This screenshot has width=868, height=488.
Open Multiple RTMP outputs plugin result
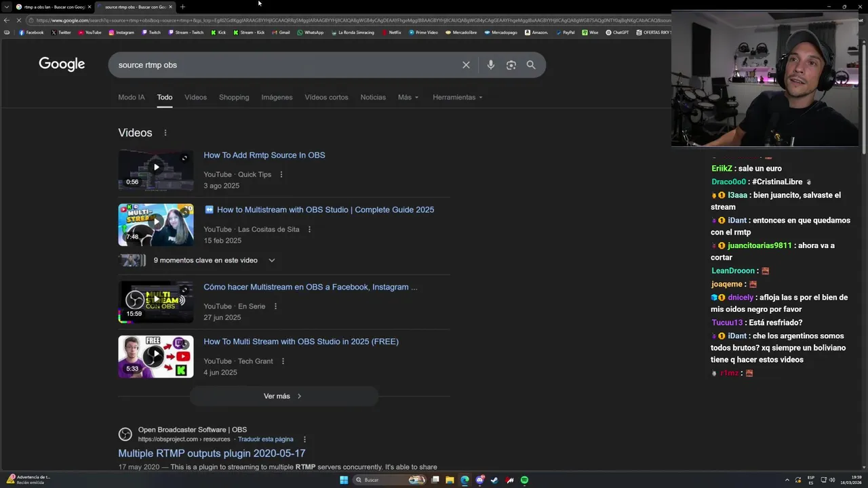pyautogui.click(x=212, y=453)
